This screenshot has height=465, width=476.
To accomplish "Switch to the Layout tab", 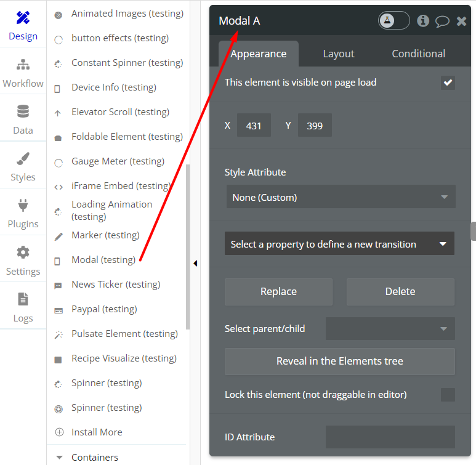I will click(x=339, y=54).
